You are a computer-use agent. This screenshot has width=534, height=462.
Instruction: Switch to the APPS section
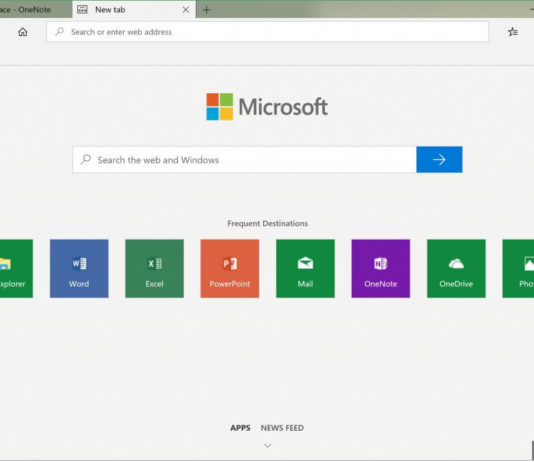click(x=240, y=428)
